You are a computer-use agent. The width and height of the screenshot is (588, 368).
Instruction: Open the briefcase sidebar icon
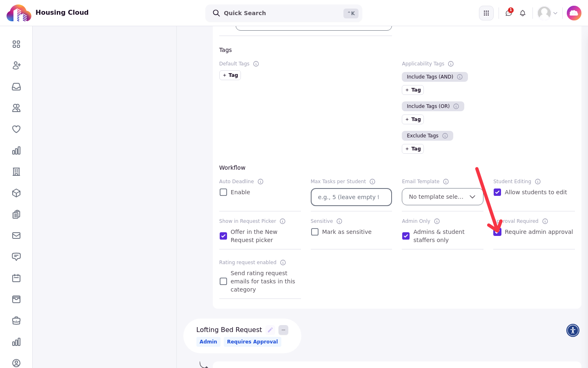(16, 321)
